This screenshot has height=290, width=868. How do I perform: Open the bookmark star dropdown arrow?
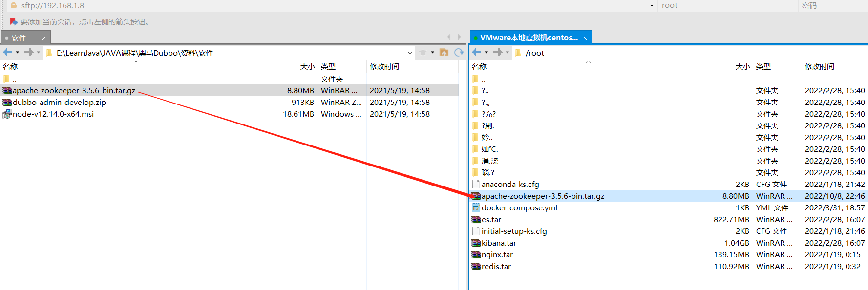point(432,52)
